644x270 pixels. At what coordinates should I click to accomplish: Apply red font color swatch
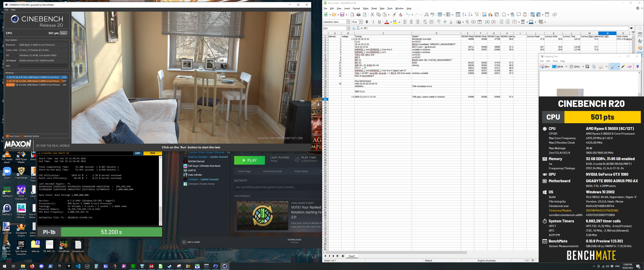387,22
